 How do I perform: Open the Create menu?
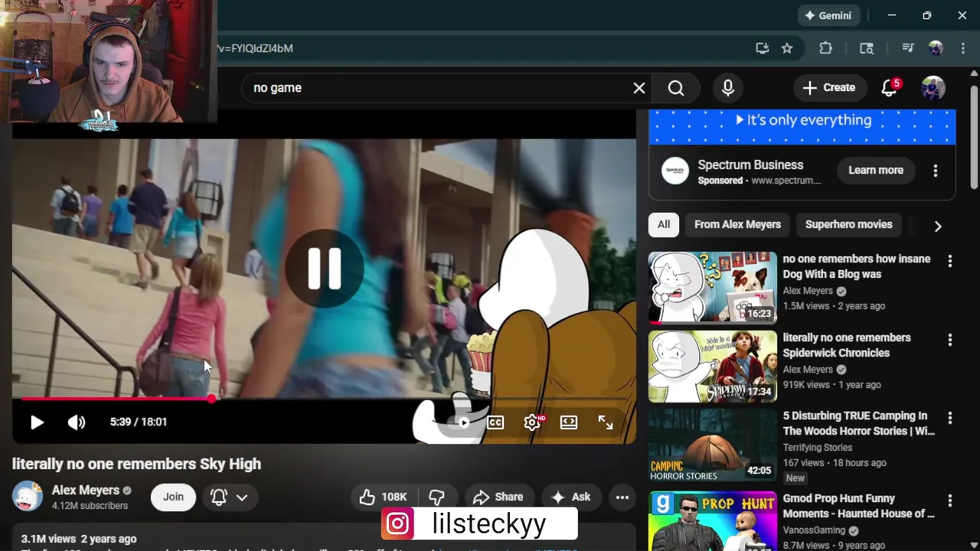tap(828, 88)
